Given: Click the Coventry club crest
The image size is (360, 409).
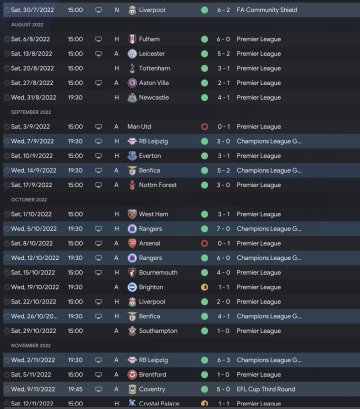Looking at the screenshot, I should (132, 389).
